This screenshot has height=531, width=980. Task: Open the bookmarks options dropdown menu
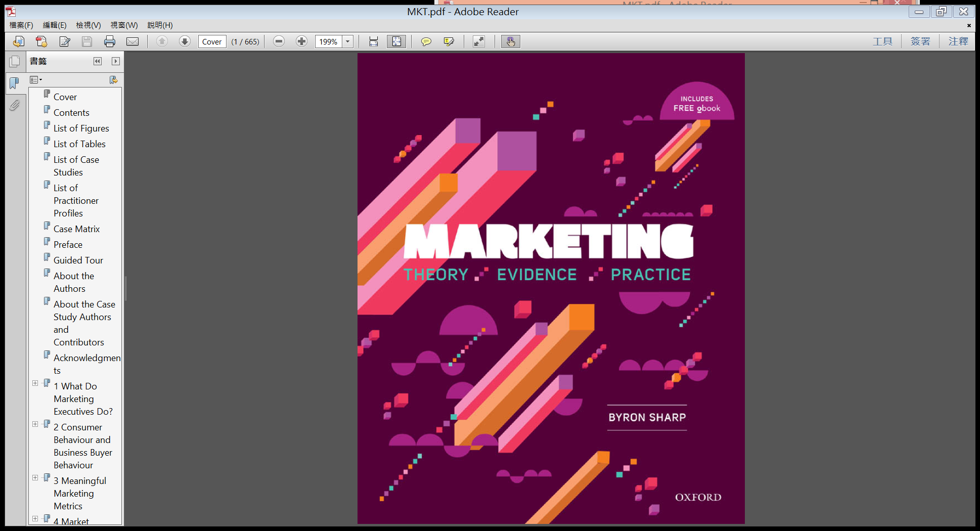36,80
